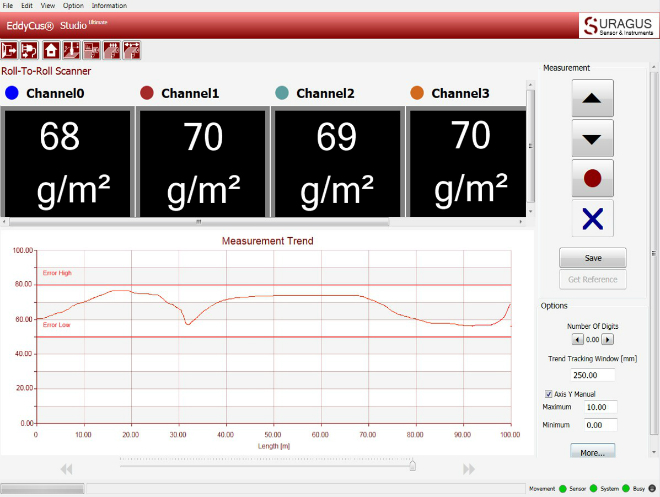Click the channel scrollbar right arrow
Screen dimensions: 660x497
click(521, 222)
